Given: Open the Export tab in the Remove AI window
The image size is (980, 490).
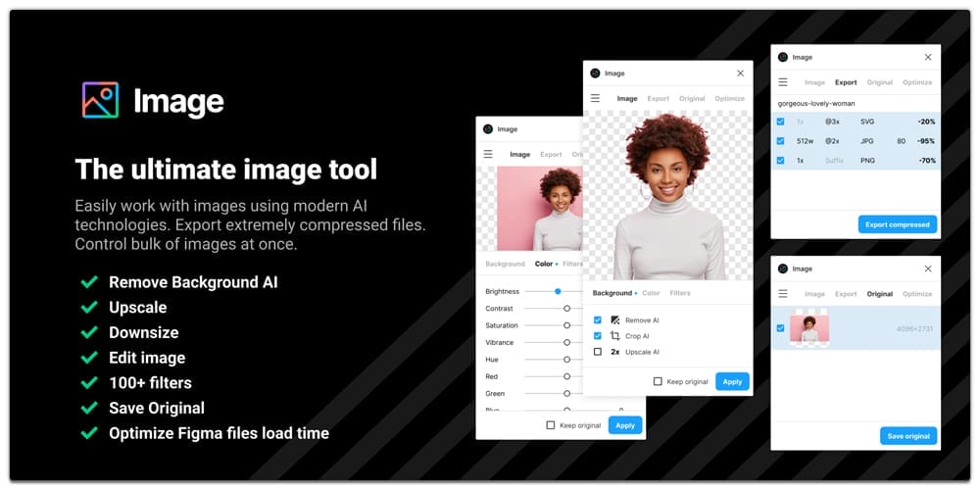Looking at the screenshot, I should tap(659, 99).
